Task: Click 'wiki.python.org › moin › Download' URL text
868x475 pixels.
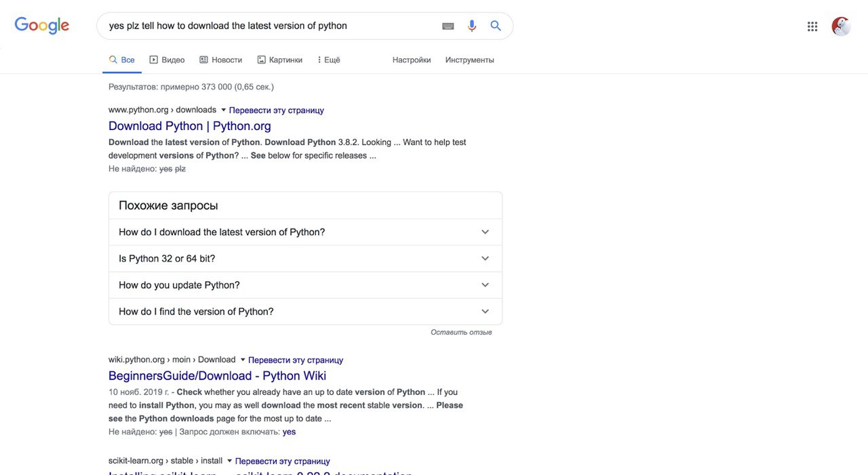Action: tap(172, 360)
